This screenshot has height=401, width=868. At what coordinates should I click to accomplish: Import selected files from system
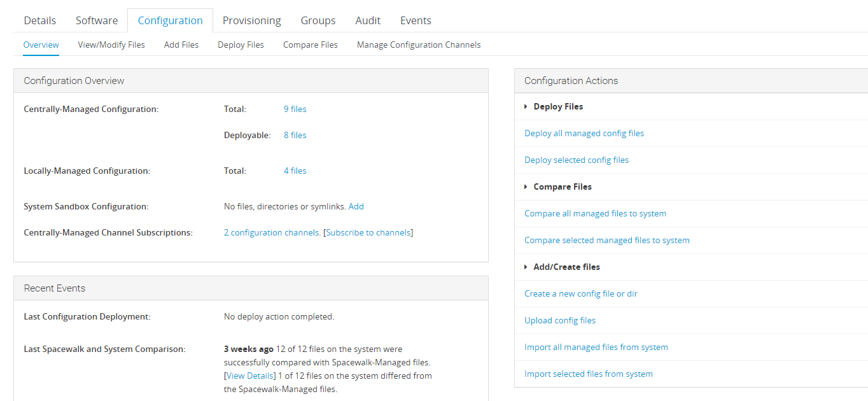[588, 374]
